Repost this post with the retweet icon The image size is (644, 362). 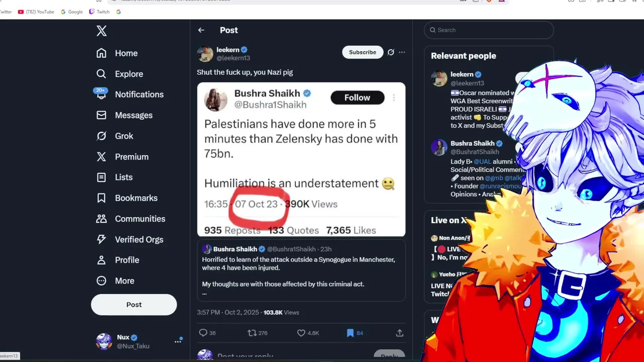(252, 333)
